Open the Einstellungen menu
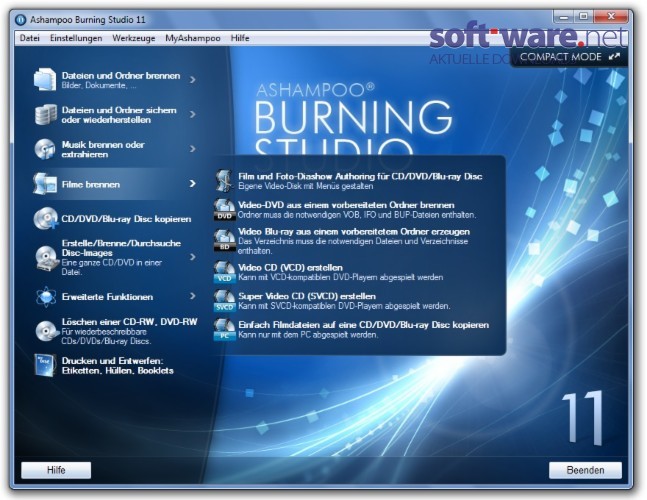The height and width of the screenshot is (500, 647). tap(76, 38)
